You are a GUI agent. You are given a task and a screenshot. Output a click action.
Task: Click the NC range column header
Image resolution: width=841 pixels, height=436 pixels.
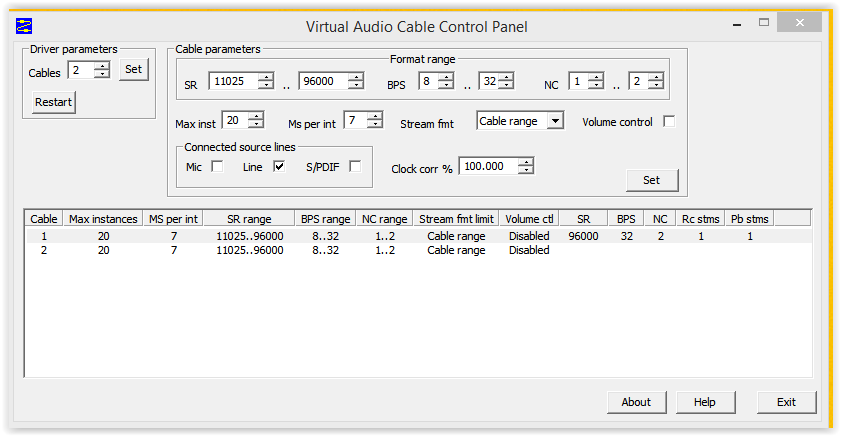(x=385, y=219)
